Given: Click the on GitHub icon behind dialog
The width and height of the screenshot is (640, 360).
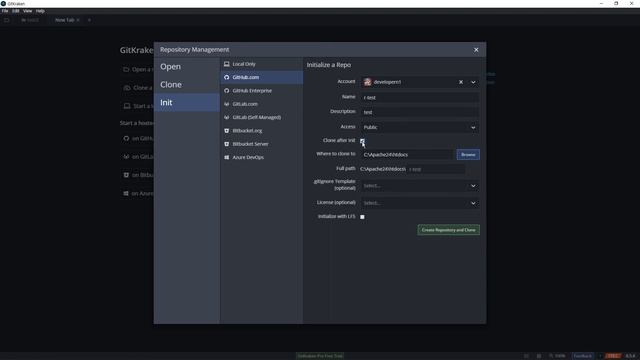Looking at the screenshot, I should tap(126, 138).
